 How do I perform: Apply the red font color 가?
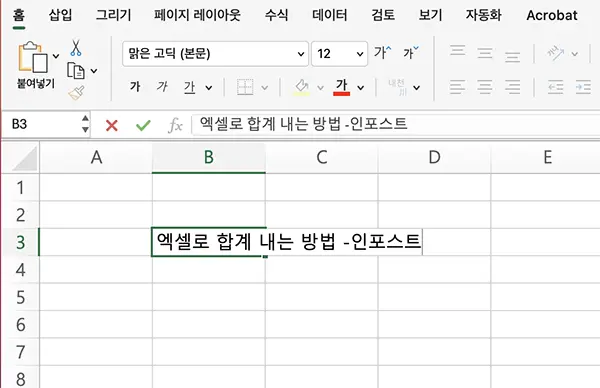341,87
